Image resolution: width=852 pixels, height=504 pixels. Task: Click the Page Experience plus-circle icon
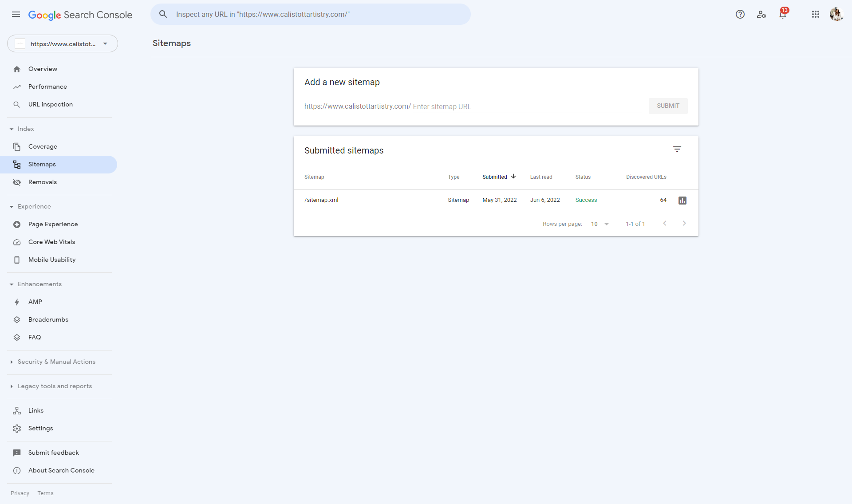[x=17, y=224]
